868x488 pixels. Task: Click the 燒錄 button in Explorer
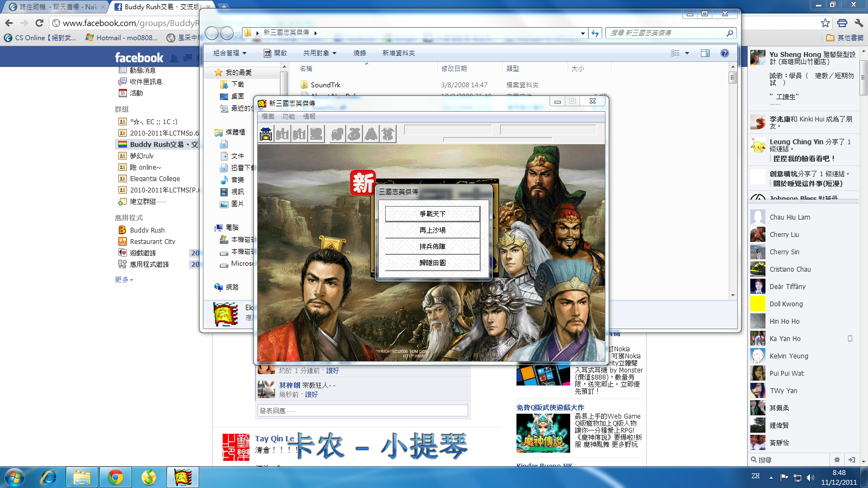(360, 53)
